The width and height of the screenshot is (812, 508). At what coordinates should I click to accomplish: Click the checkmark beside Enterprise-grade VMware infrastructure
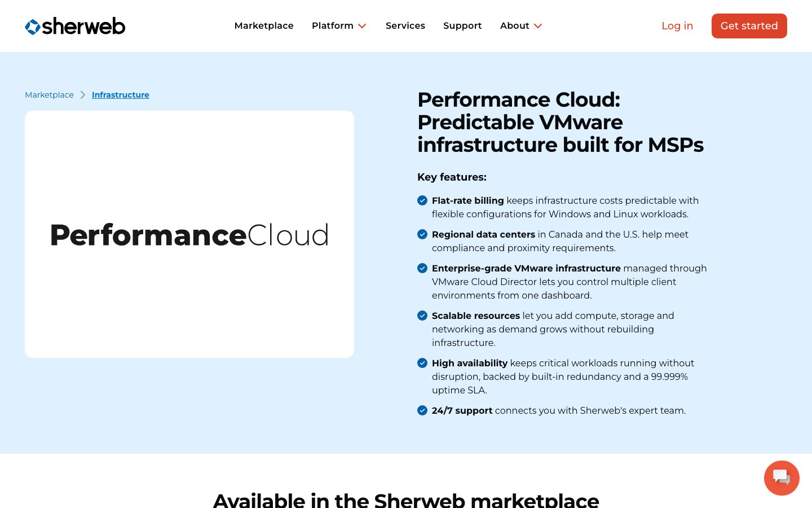[x=422, y=268]
